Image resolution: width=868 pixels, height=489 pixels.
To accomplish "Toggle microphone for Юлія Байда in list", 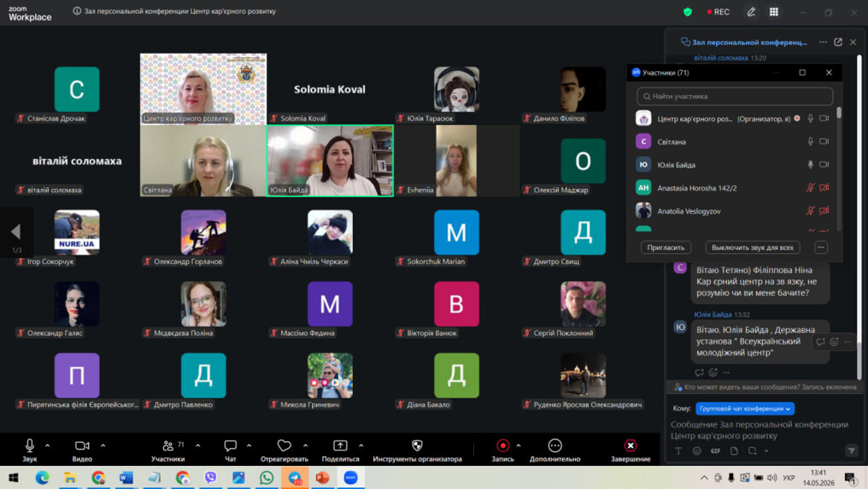I will pos(811,164).
